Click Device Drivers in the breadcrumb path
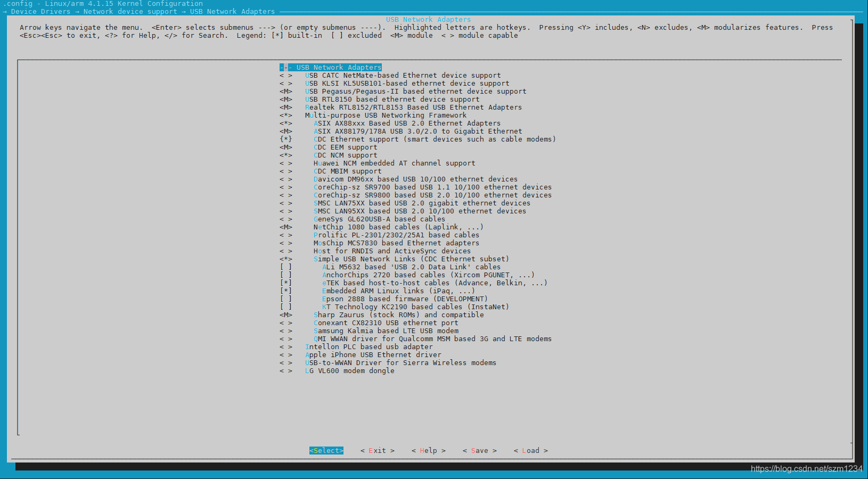 pos(41,12)
